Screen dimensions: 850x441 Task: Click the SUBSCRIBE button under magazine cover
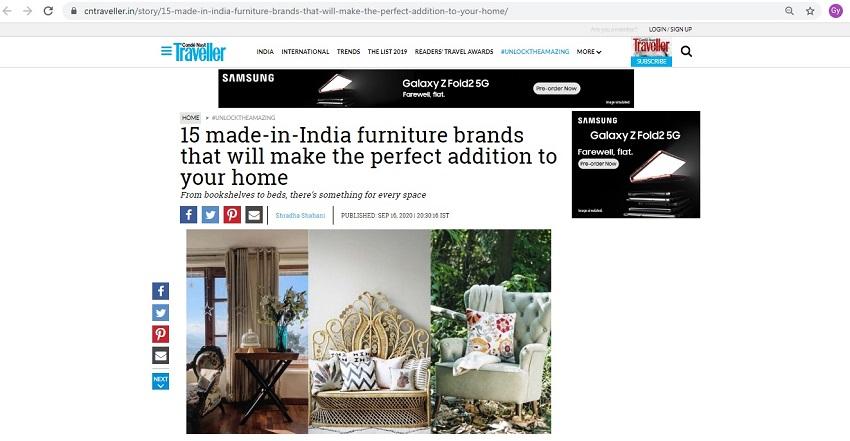(652, 62)
